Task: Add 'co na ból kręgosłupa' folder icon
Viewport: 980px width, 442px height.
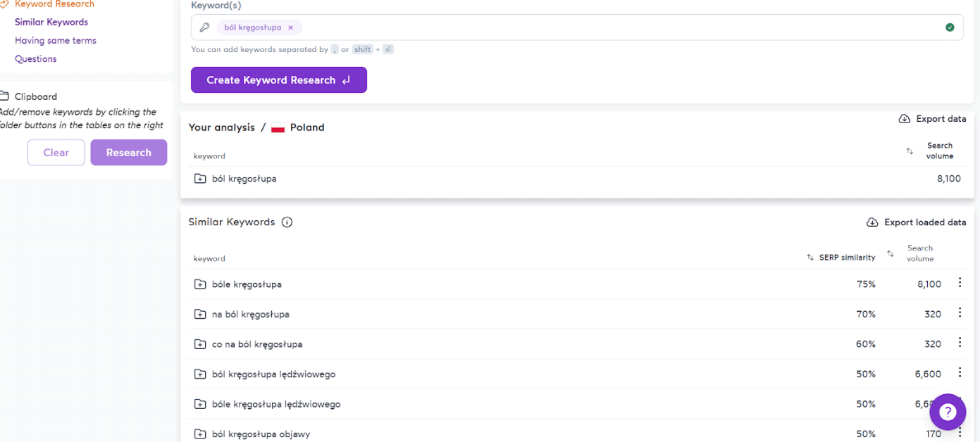Action: coord(200,344)
